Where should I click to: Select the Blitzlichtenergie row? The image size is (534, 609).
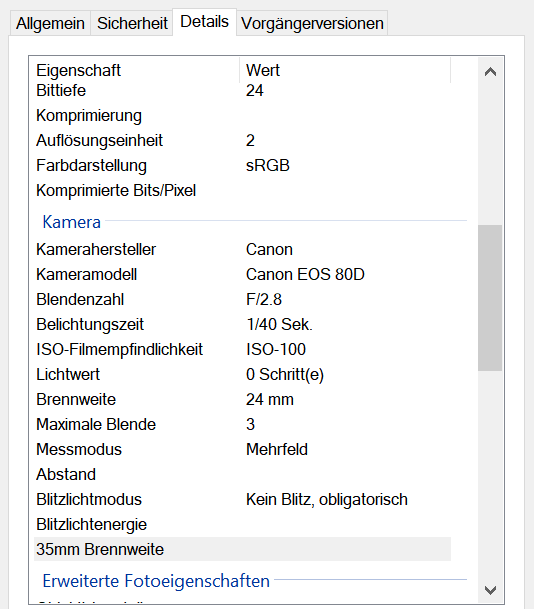click(242, 524)
